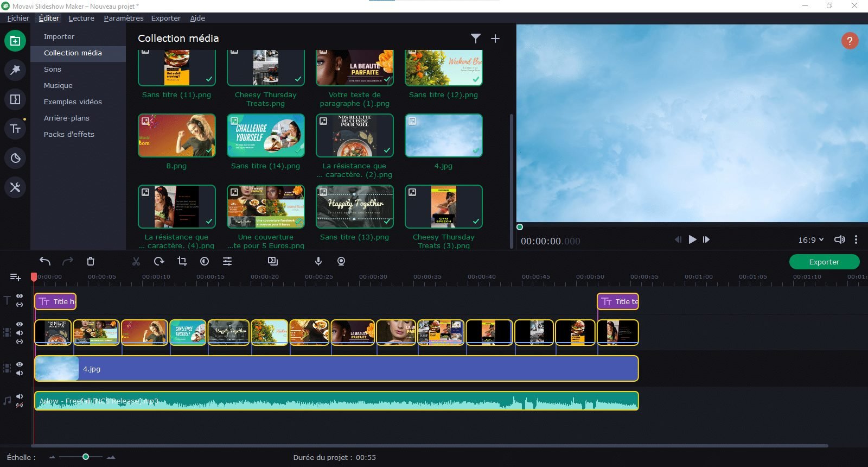Image resolution: width=868 pixels, height=467 pixels.
Task: Click the Importer option
Action: point(59,36)
